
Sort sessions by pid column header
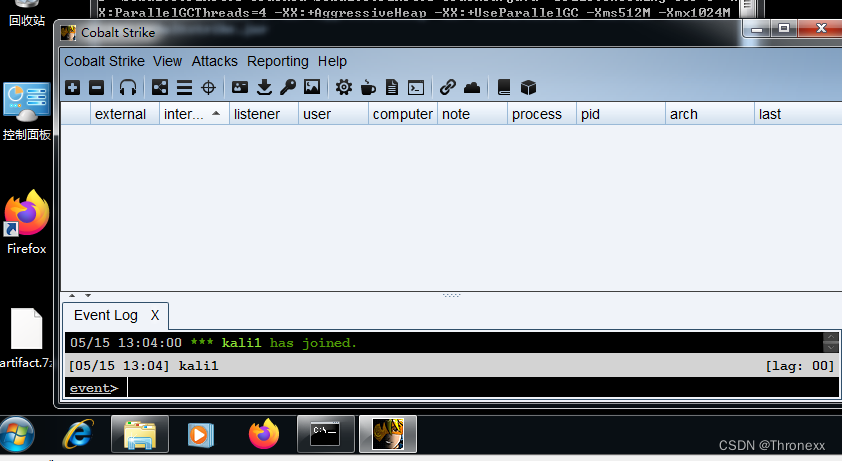pos(621,114)
